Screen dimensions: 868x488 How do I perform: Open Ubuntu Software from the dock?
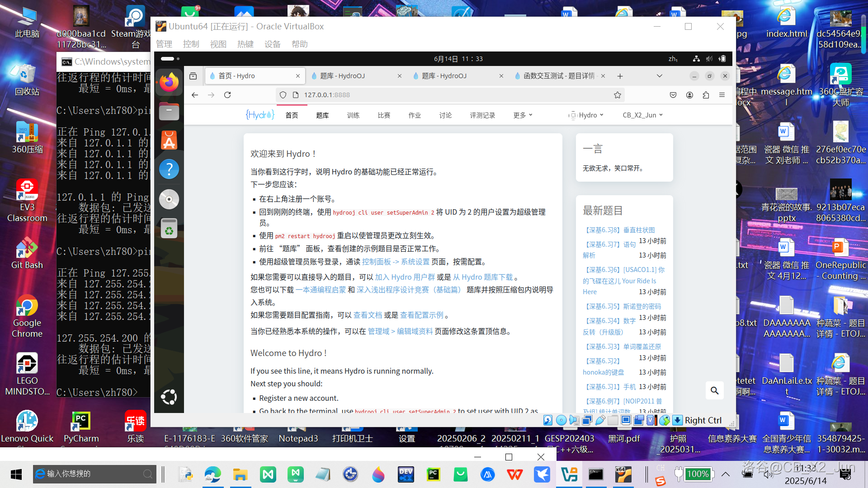point(169,141)
